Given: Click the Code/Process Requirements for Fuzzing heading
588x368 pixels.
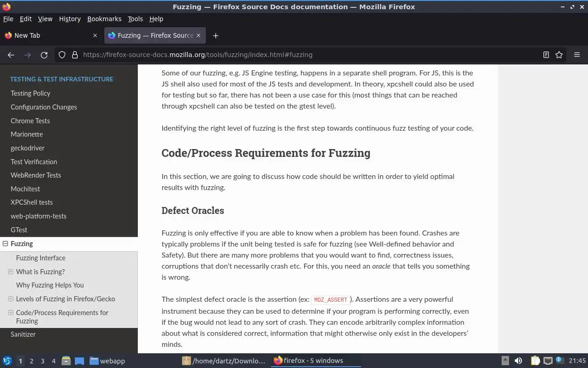Looking at the screenshot, I should point(266,153).
